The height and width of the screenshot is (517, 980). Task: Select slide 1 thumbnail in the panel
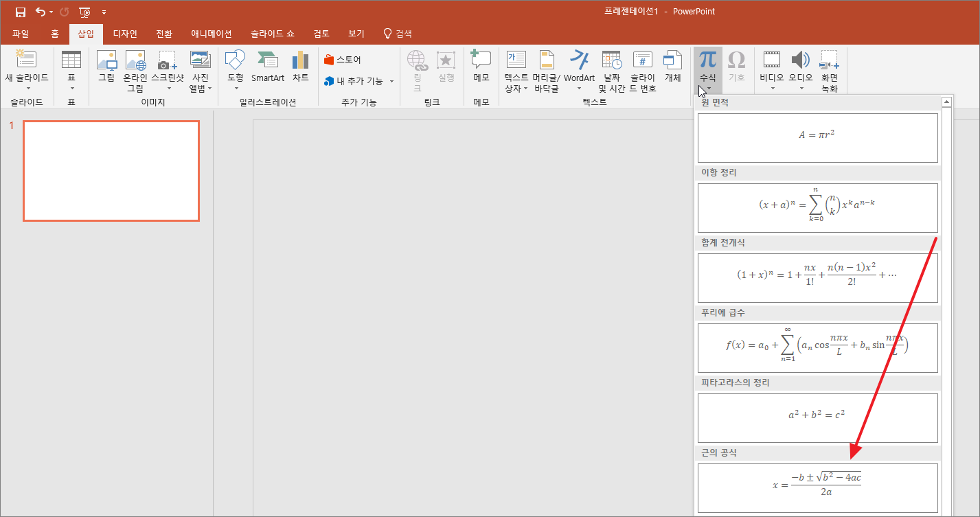click(111, 171)
